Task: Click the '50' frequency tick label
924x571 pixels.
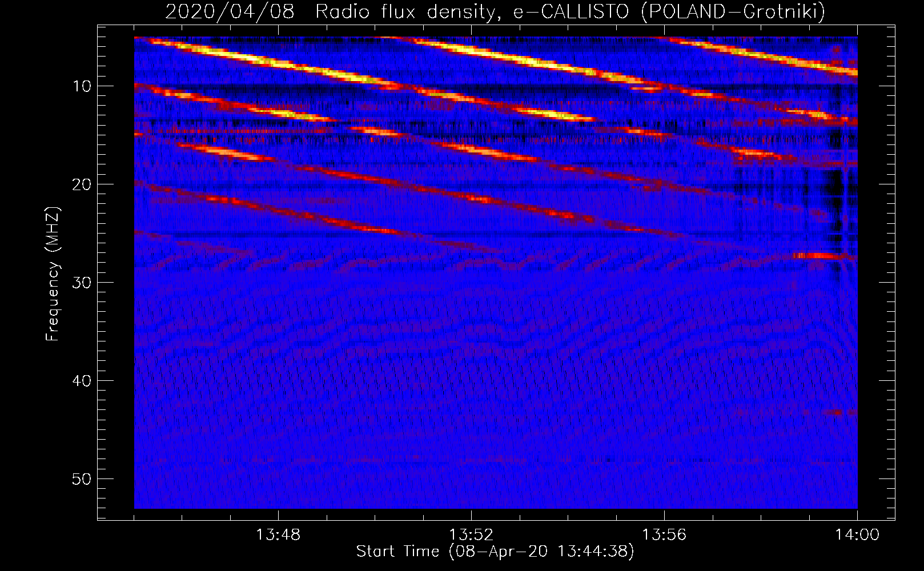Action: 82,479
